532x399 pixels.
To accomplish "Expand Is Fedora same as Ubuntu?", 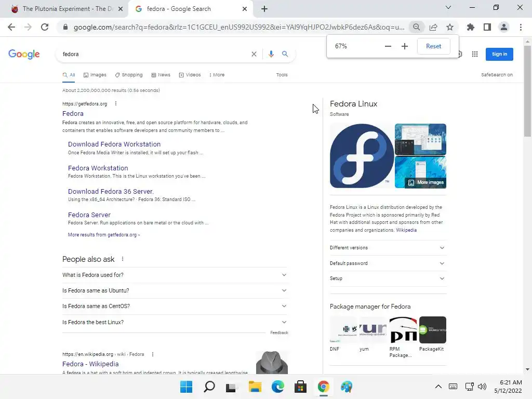I will pyautogui.click(x=175, y=290).
